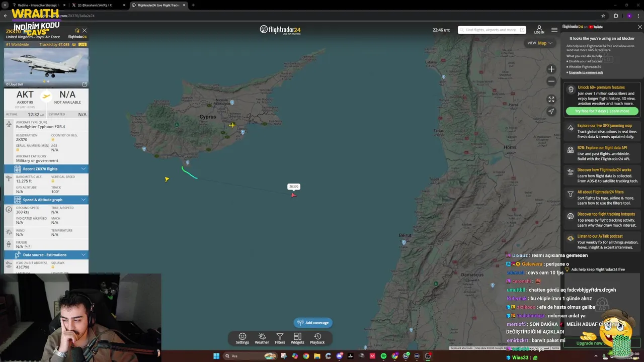
Task: Open the map Settings gear
Action: click(x=243, y=338)
